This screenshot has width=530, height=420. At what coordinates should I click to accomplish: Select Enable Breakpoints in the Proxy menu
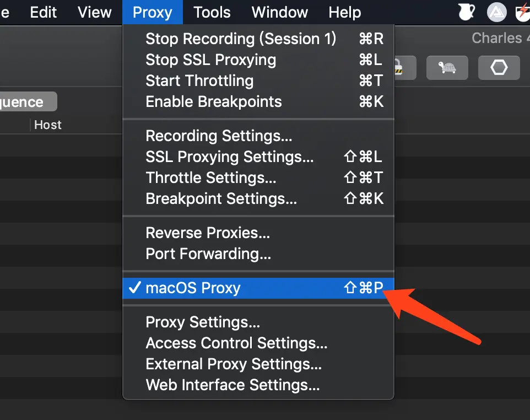tap(213, 101)
